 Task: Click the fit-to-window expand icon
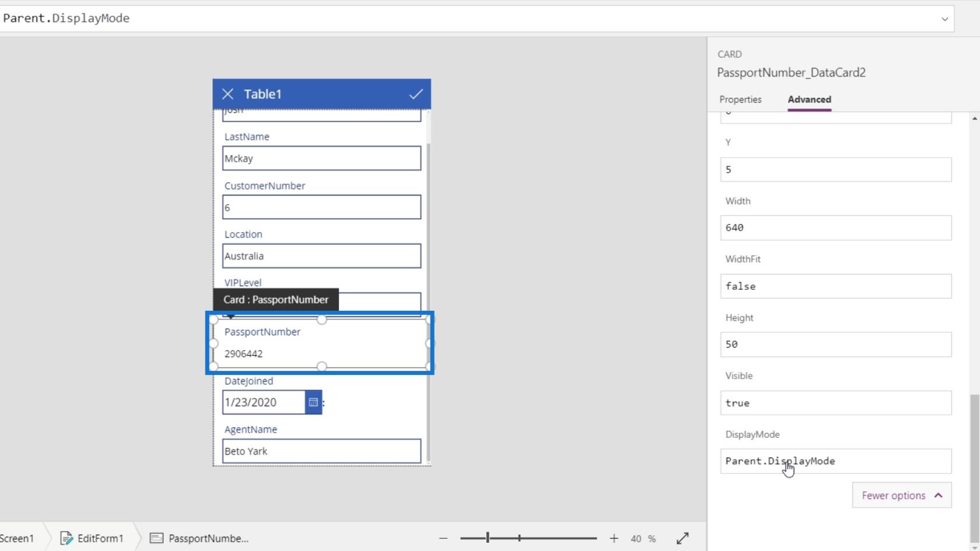click(682, 538)
